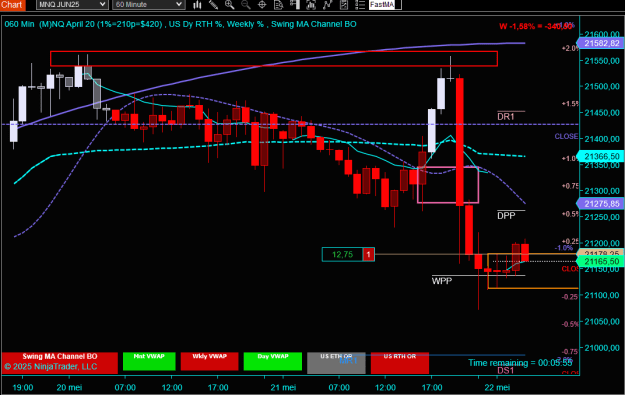The height and width of the screenshot is (395, 625).
Task: Toggle the Day VWAP button
Action: pos(273,361)
